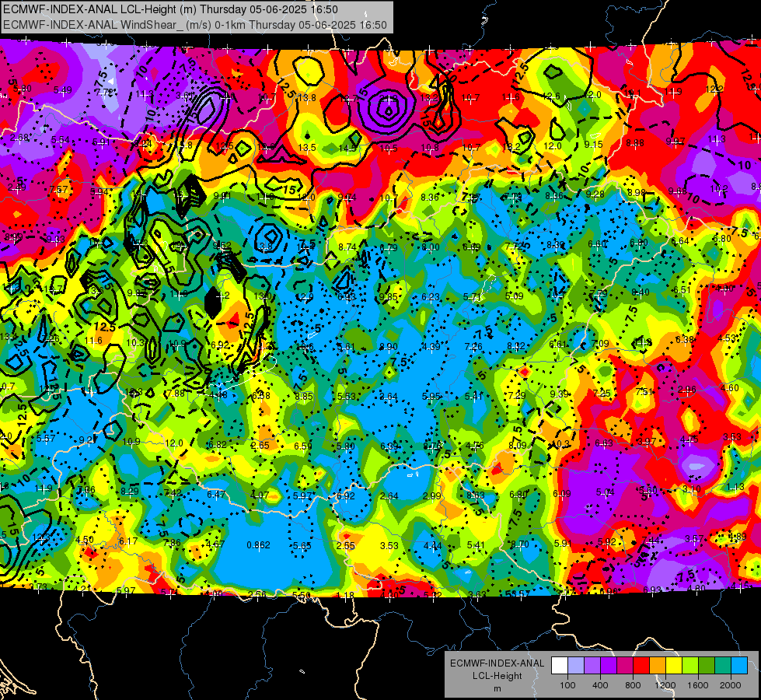This screenshot has width=761, height=700.
Task: Click the legend scale value 100
Action: coord(568,685)
